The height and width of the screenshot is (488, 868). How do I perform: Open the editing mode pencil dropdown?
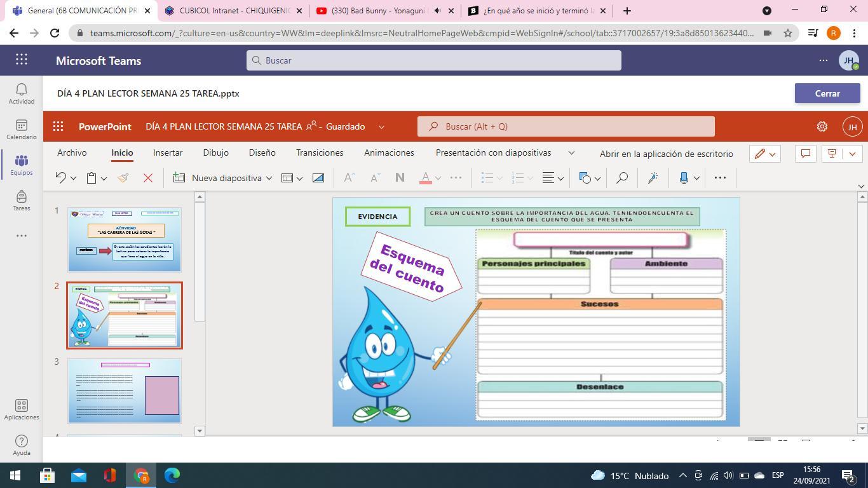coord(765,154)
